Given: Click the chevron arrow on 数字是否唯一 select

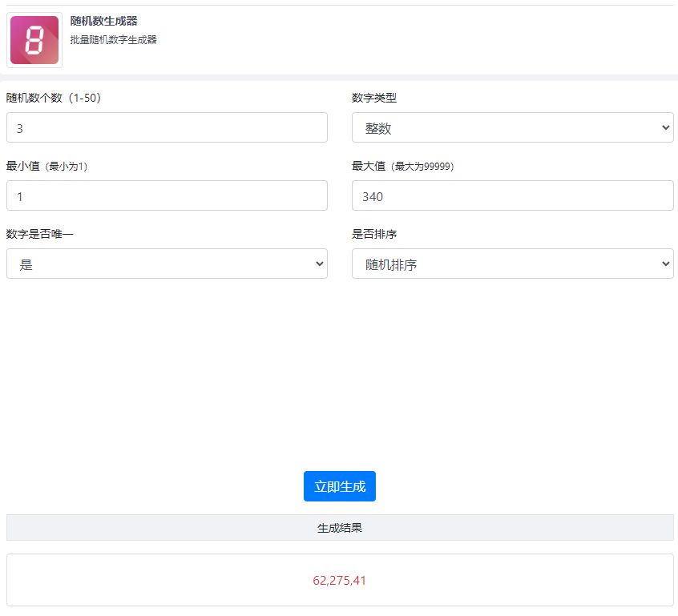Looking at the screenshot, I should [319, 264].
